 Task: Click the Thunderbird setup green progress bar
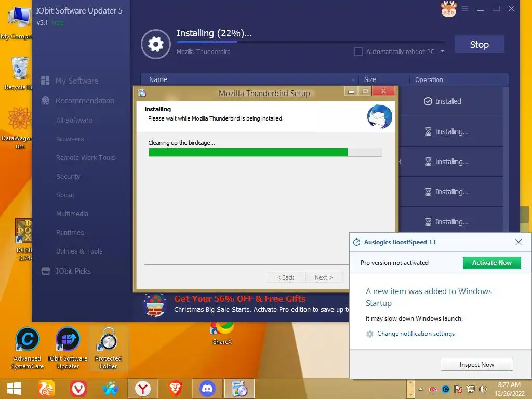[265, 152]
